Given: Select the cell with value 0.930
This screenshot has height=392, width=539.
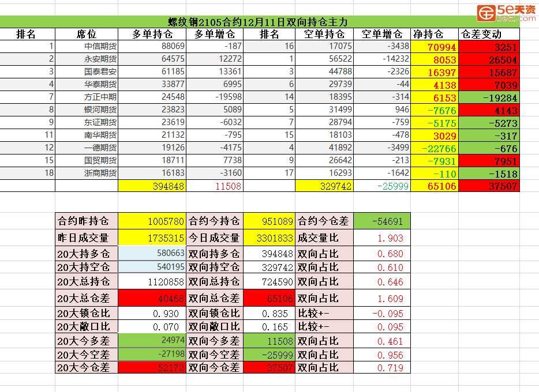Looking at the screenshot, I should 152,313.
